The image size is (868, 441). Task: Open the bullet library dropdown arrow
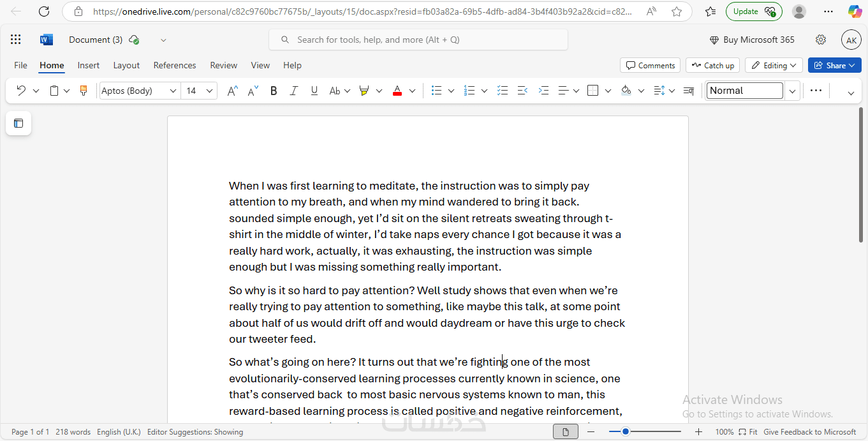click(x=451, y=91)
